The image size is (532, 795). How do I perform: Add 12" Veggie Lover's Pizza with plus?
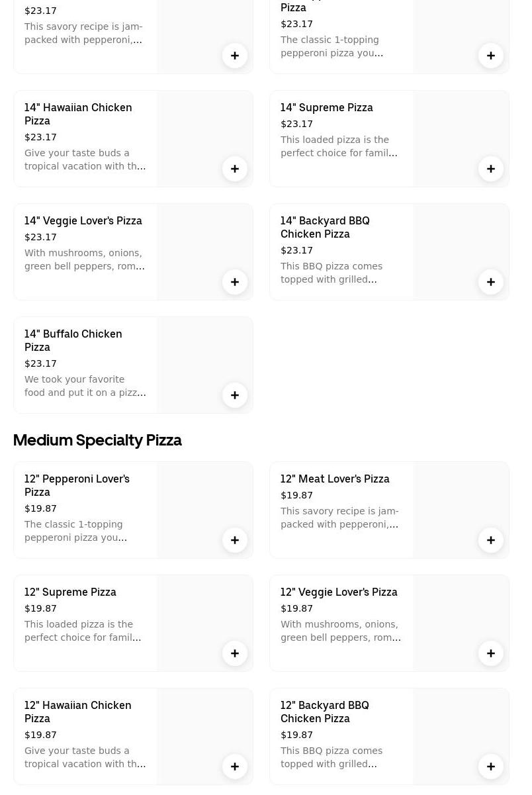point(491,653)
